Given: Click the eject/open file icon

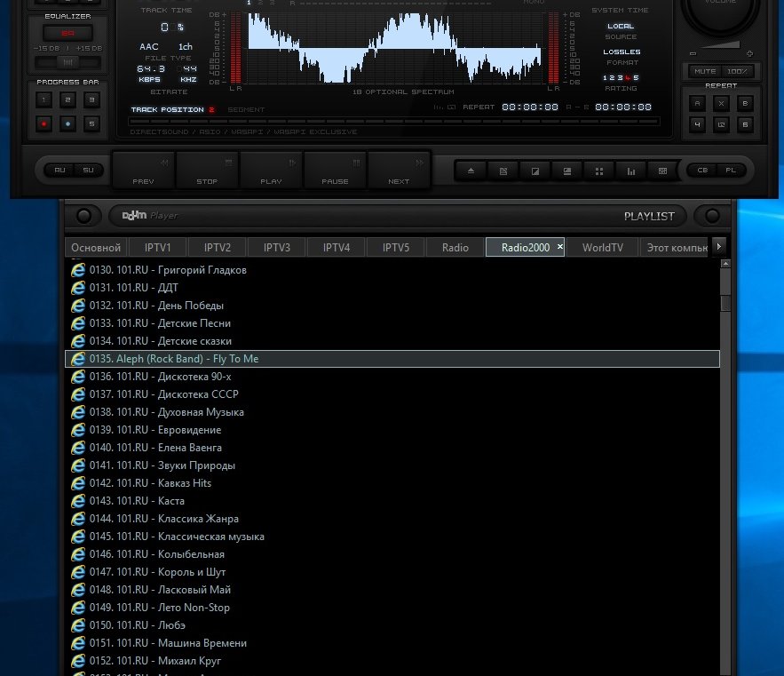Looking at the screenshot, I should point(471,171).
